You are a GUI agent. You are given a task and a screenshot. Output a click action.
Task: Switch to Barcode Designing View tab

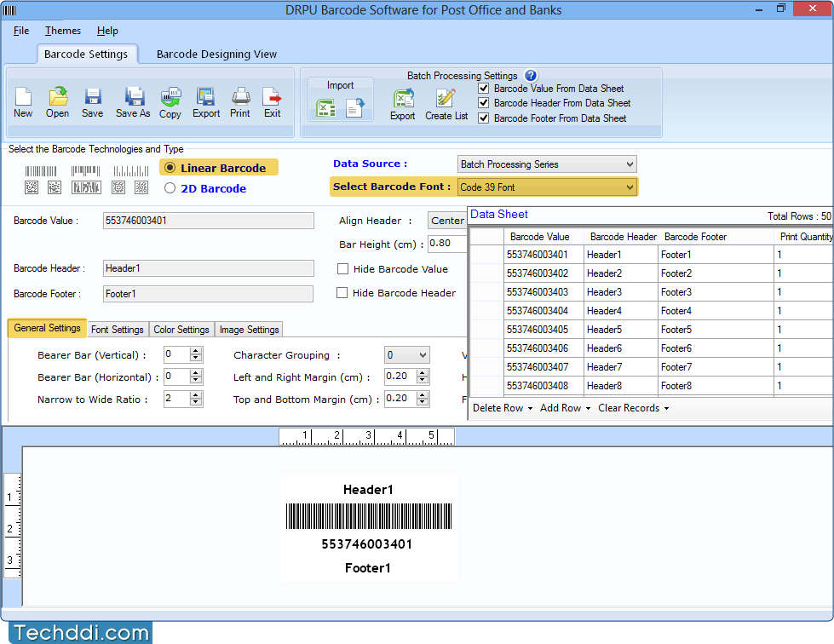tap(216, 55)
